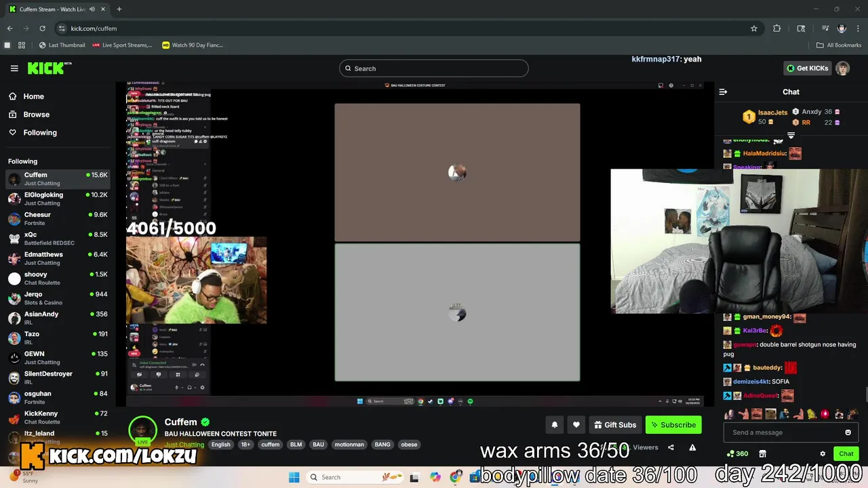Open SilentDestroyer channel in following list
Screen dimensions: 868x488
[58, 378]
